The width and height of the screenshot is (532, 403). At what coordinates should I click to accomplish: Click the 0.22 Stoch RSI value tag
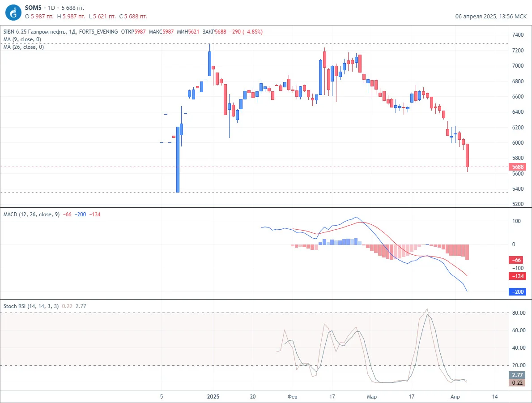click(x=517, y=383)
